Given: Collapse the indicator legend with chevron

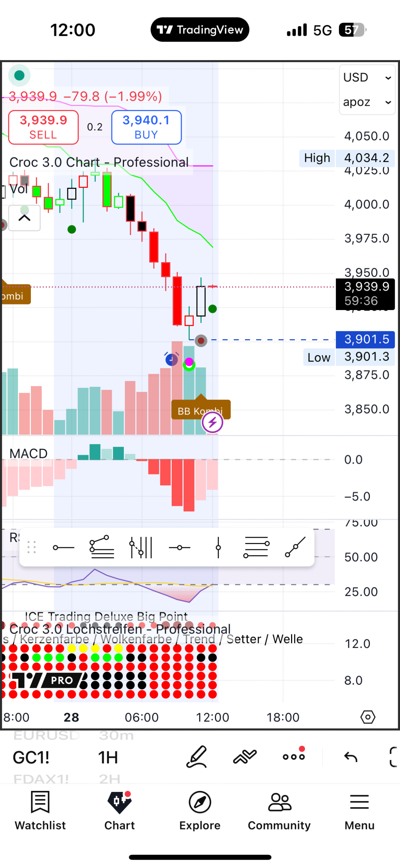Looking at the screenshot, I should 24,218.
